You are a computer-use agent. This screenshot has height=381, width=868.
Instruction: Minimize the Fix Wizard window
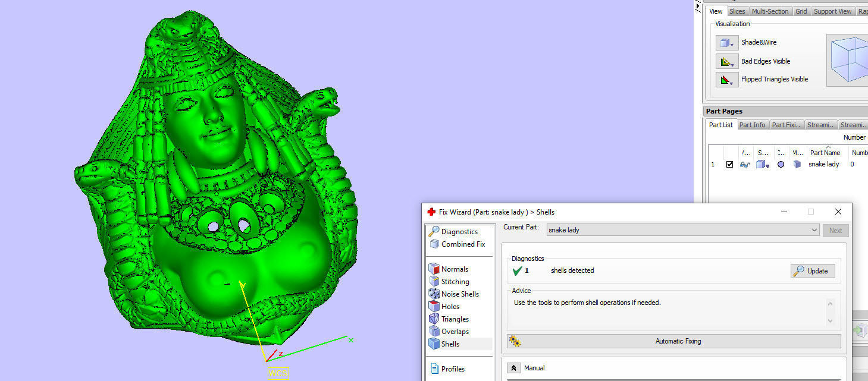(784, 212)
